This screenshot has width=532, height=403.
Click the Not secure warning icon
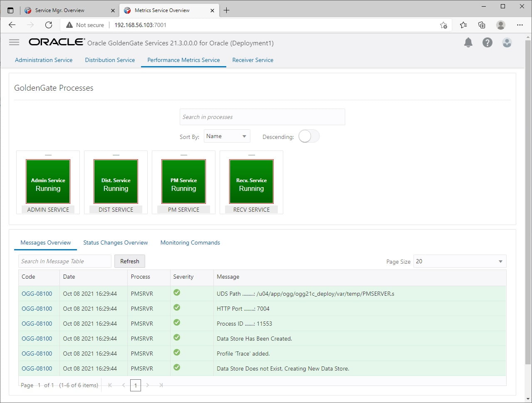[x=69, y=25]
